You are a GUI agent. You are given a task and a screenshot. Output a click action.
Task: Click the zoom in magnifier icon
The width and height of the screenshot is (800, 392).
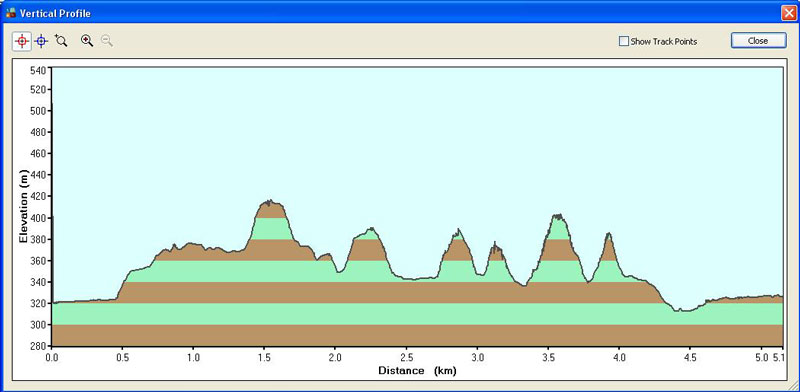click(x=87, y=41)
